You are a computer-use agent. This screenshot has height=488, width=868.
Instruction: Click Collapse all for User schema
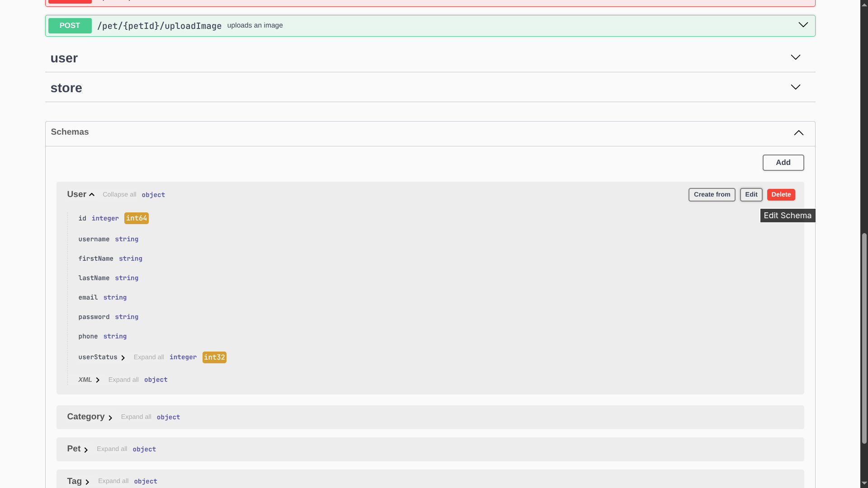click(119, 195)
